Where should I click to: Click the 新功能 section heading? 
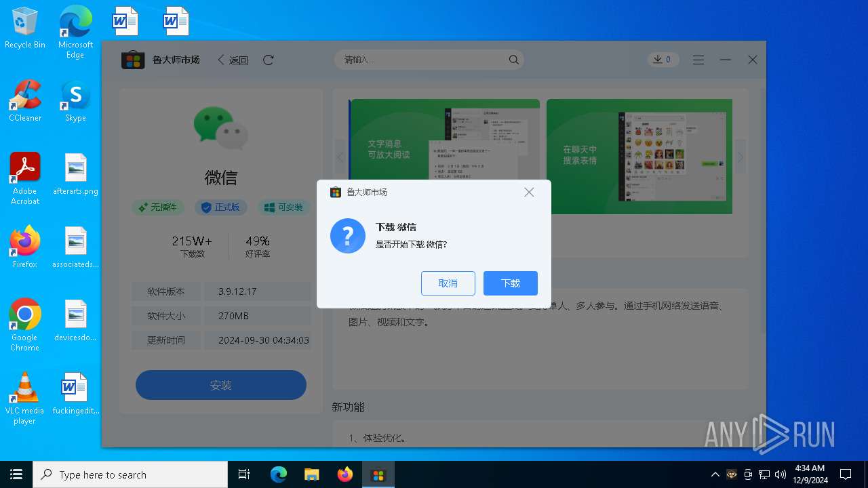349,407
